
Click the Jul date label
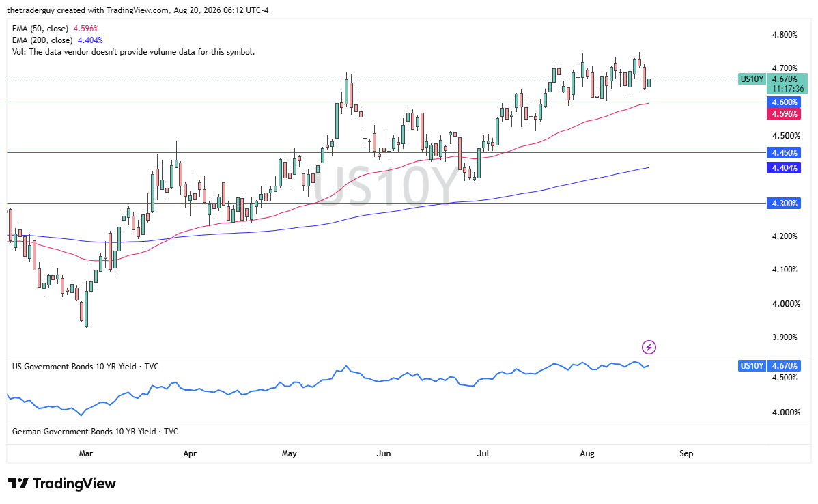click(x=483, y=453)
